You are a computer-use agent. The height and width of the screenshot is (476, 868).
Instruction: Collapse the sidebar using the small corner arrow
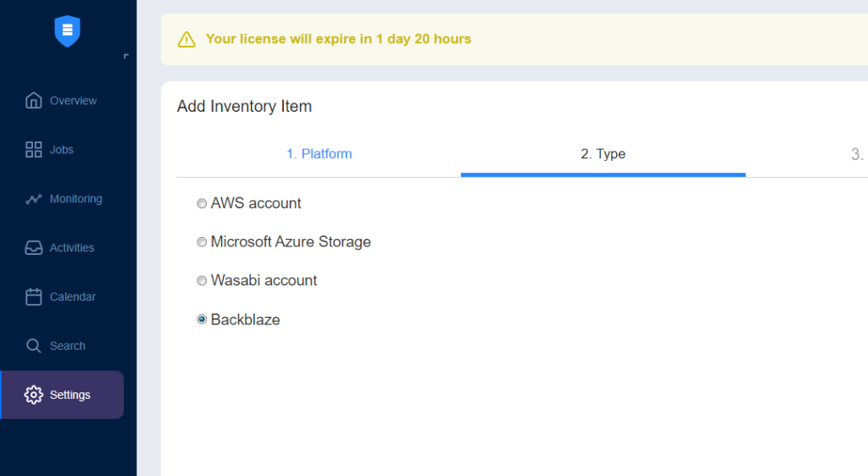pyautogui.click(x=126, y=57)
